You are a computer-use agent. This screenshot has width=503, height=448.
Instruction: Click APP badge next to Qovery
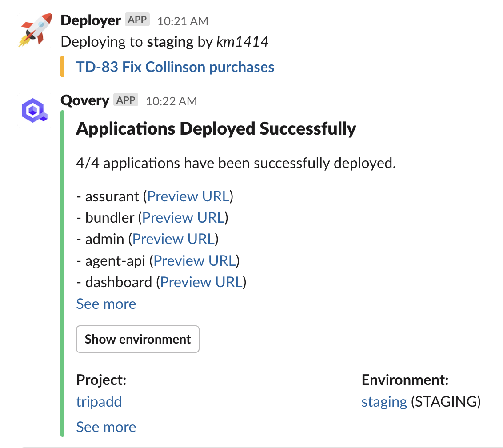click(126, 100)
